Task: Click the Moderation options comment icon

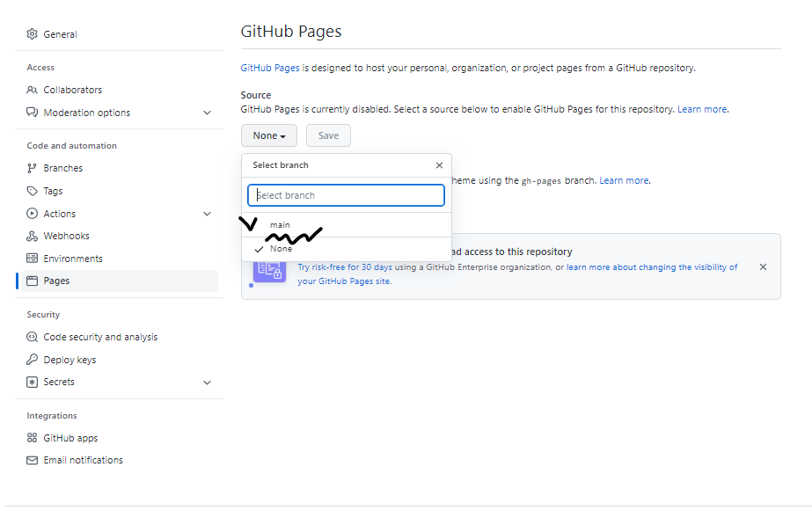Action: 32,113
